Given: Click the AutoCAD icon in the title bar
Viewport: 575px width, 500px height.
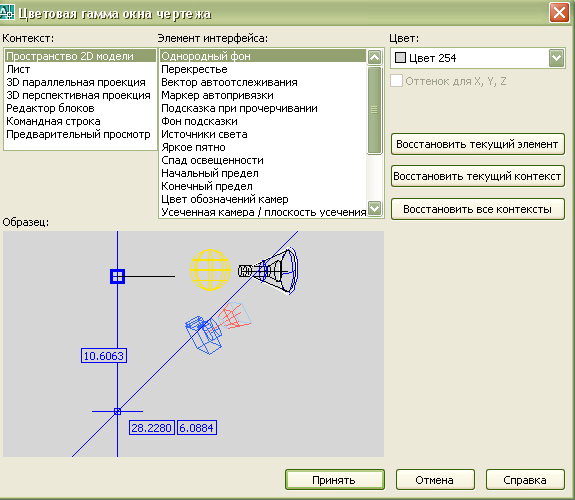Looking at the screenshot, I should click(7, 12).
